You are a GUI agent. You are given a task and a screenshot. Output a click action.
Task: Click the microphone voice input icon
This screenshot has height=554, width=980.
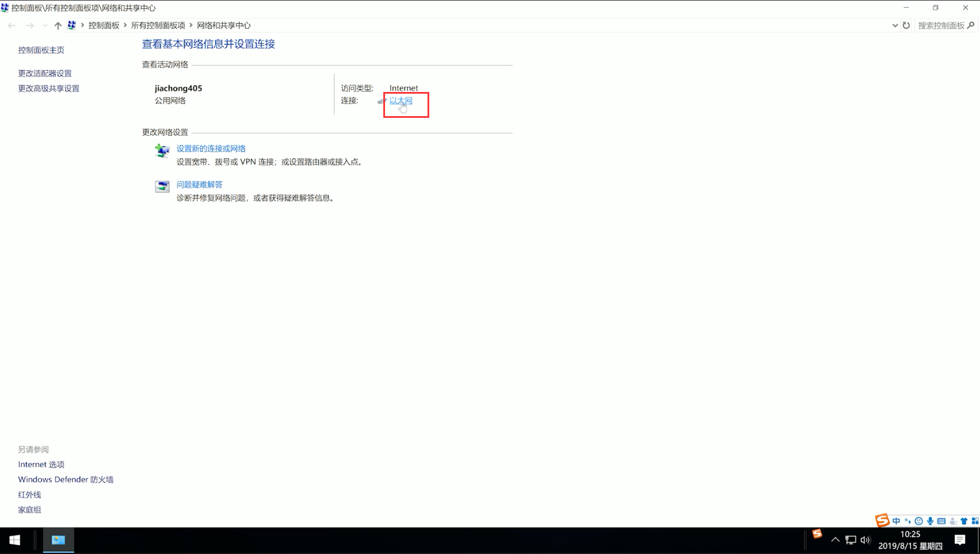(x=930, y=521)
